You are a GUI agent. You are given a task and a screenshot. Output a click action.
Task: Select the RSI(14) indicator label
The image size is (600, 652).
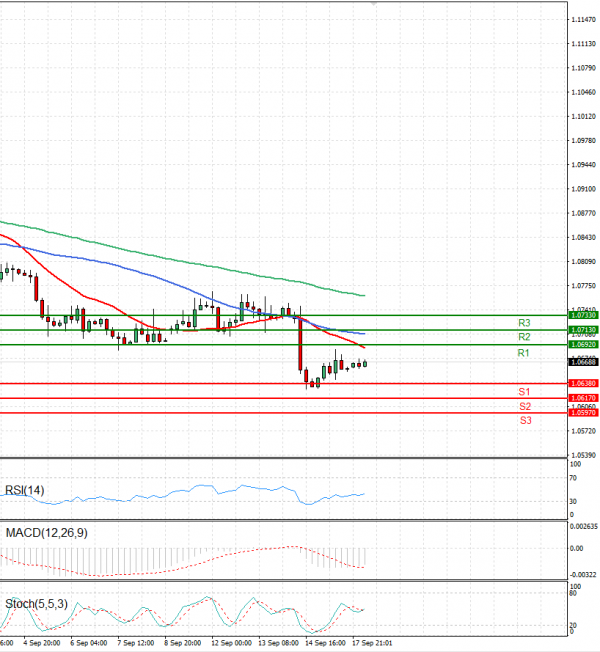pyautogui.click(x=24, y=490)
